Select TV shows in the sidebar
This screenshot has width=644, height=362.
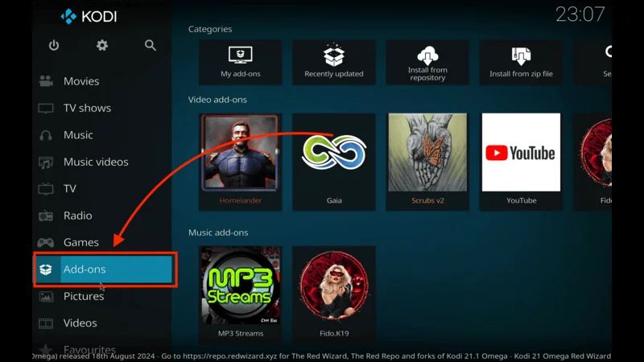[102, 108]
